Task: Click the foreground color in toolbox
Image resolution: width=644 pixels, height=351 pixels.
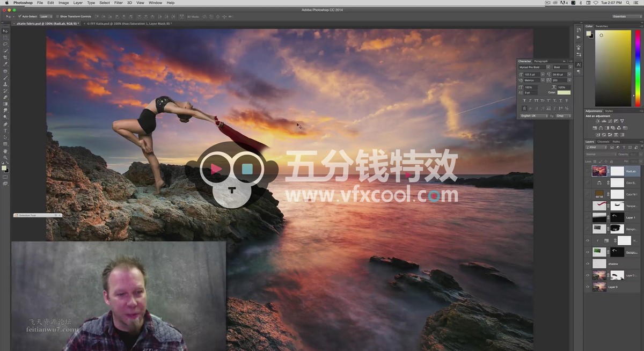Action: (x=4, y=168)
